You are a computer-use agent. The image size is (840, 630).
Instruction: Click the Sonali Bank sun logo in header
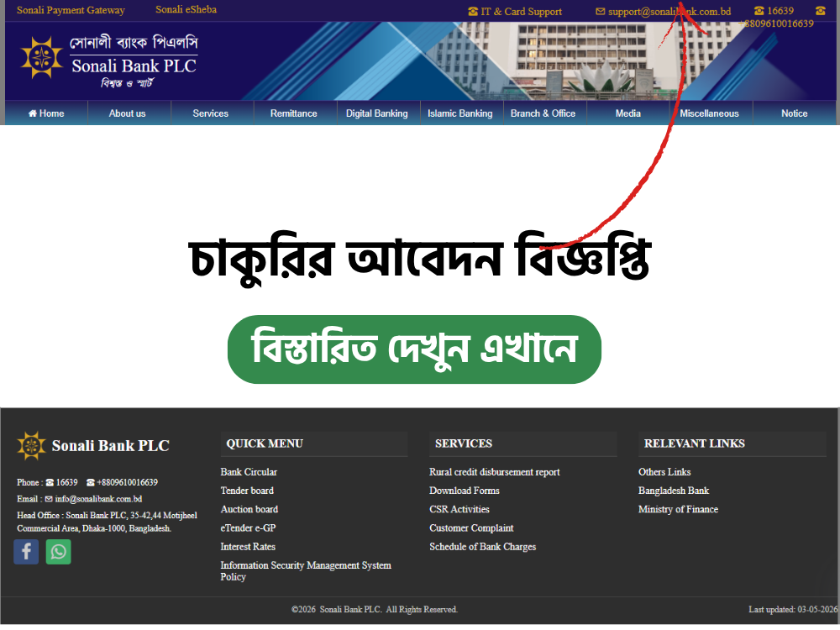pos(42,57)
